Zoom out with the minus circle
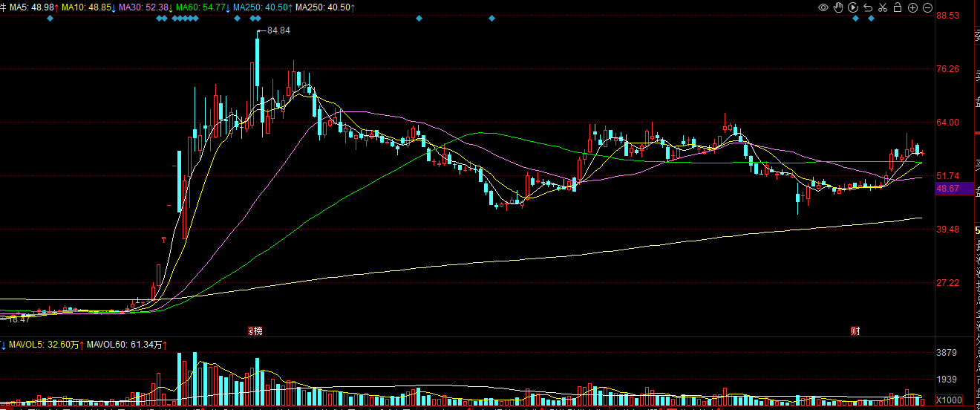Viewport: 980px width, 410px height. point(927,7)
